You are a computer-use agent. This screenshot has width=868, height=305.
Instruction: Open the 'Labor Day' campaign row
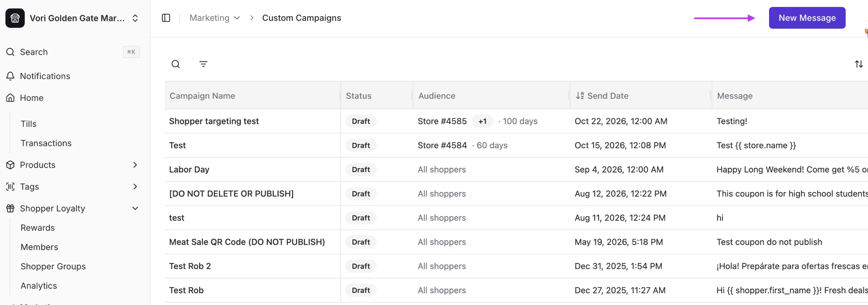click(516, 169)
